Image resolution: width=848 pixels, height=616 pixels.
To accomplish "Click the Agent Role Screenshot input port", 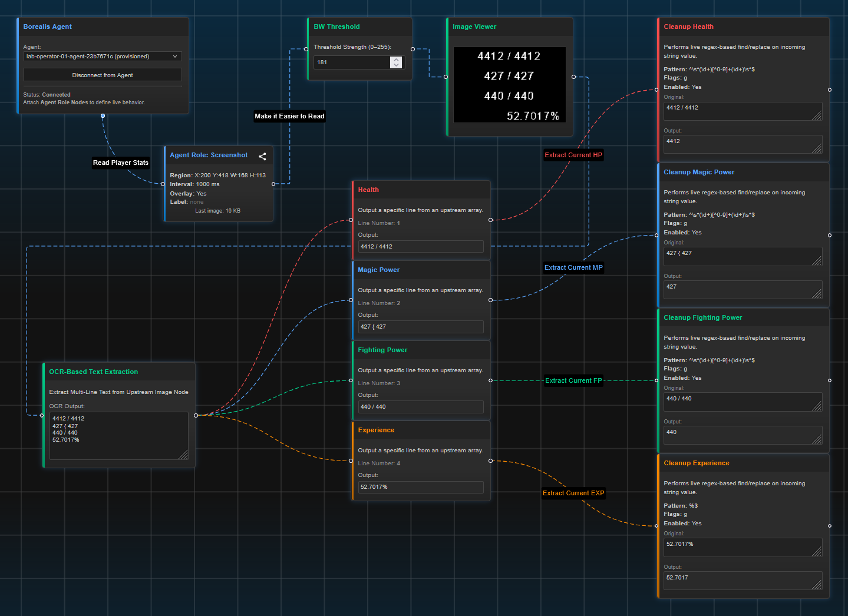I will pyautogui.click(x=163, y=184).
